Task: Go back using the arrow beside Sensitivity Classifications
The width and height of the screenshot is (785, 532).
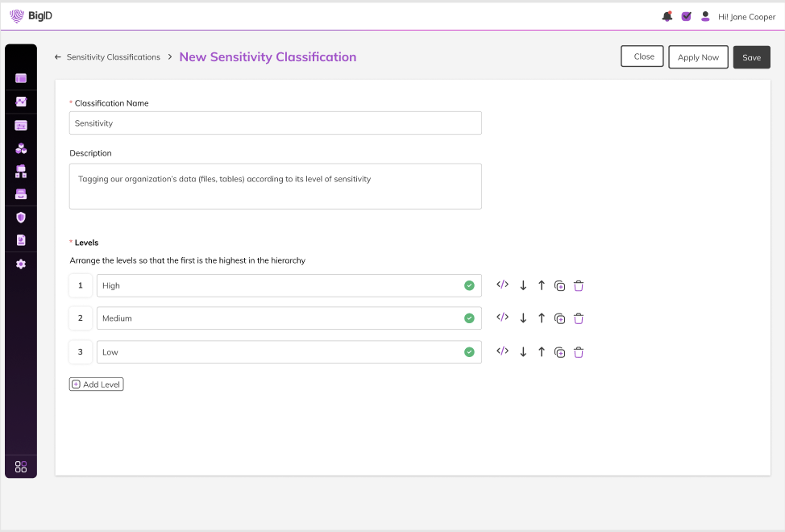Action: tap(58, 57)
